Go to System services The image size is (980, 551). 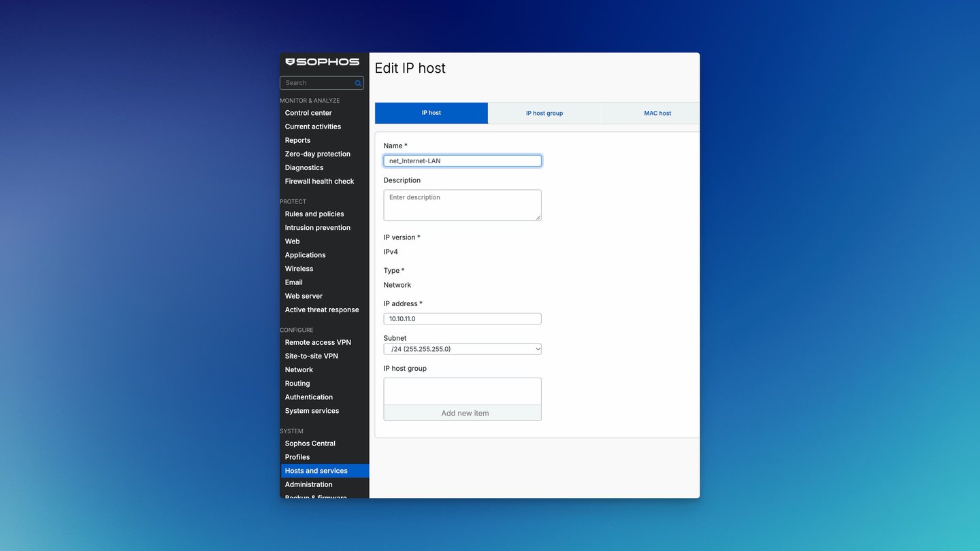pyautogui.click(x=312, y=410)
